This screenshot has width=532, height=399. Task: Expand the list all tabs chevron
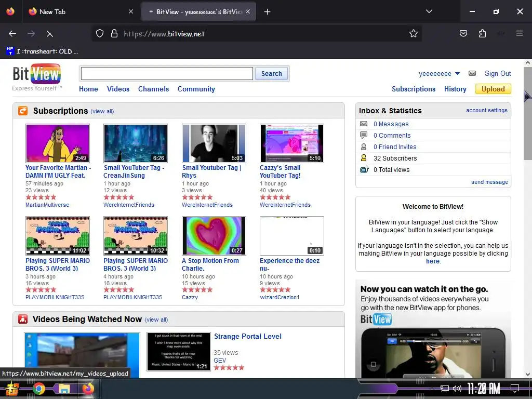click(429, 11)
